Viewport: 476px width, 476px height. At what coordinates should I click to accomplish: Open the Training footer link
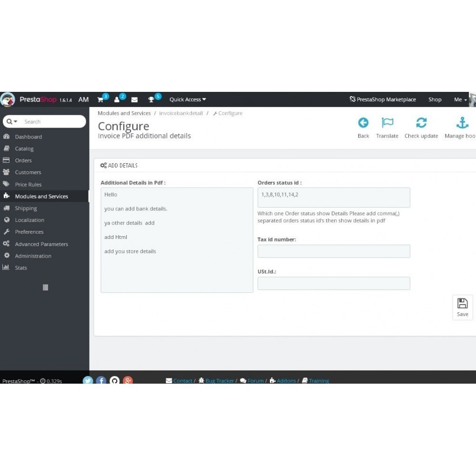319,381
